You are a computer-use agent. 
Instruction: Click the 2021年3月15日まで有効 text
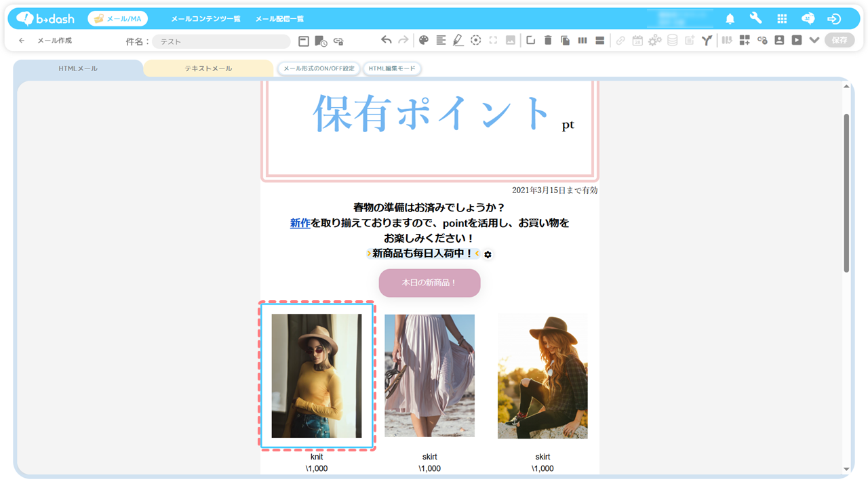[555, 190]
